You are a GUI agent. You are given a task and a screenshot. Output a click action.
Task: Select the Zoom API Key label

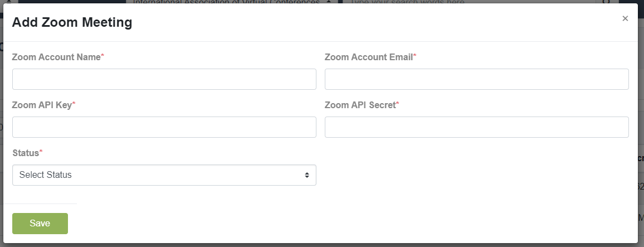click(x=42, y=105)
